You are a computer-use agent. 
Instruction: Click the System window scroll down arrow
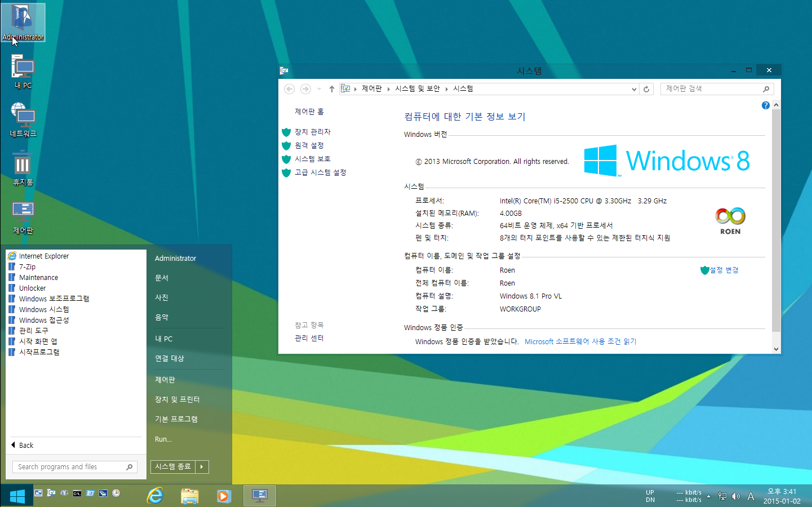(776, 349)
